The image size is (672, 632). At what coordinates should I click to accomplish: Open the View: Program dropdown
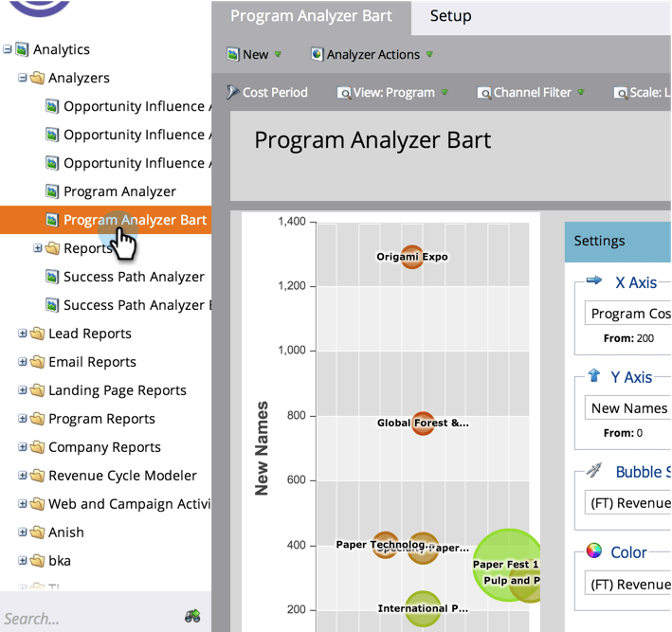tap(392, 92)
